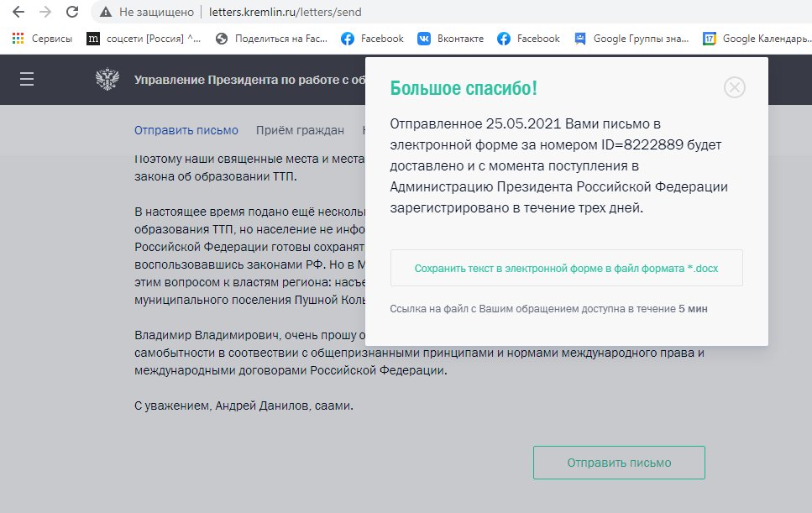This screenshot has height=513, width=812.
Task: Save the letter text as .docx file
Action: pyautogui.click(x=566, y=269)
